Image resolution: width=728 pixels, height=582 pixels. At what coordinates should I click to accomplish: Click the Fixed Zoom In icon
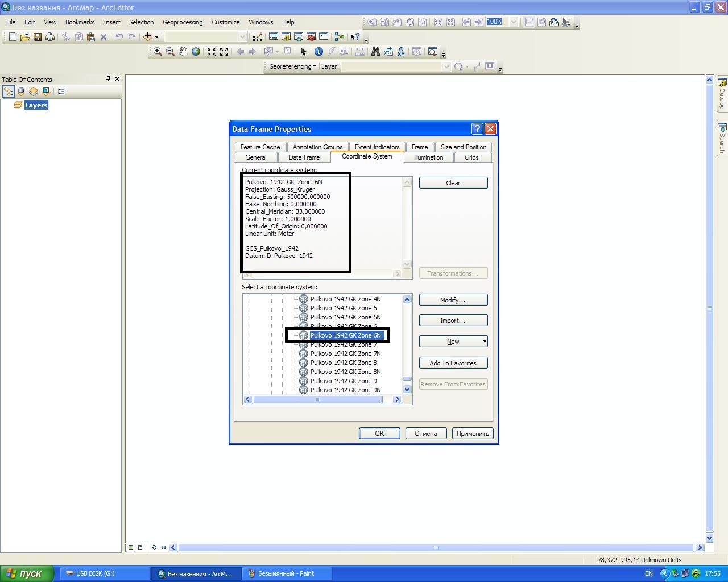pyautogui.click(x=212, y=52)
